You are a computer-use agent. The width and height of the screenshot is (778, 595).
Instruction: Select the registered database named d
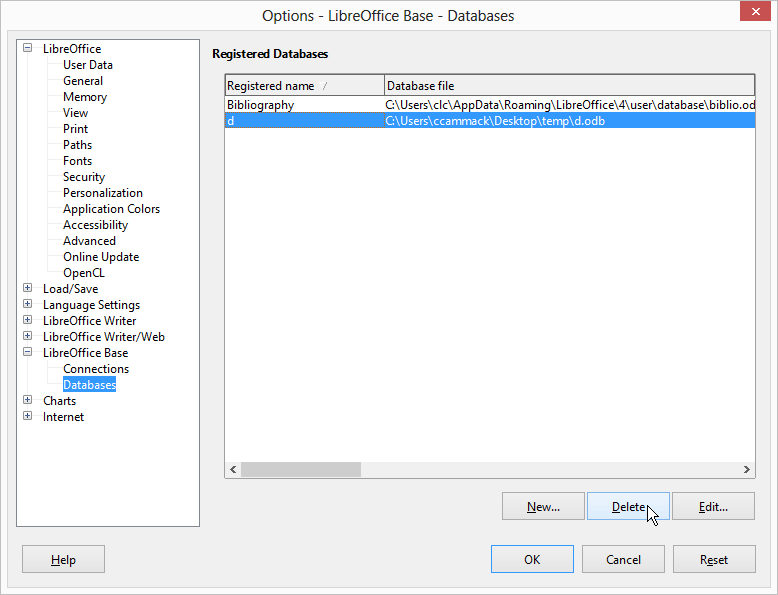[x=305, y=121]
